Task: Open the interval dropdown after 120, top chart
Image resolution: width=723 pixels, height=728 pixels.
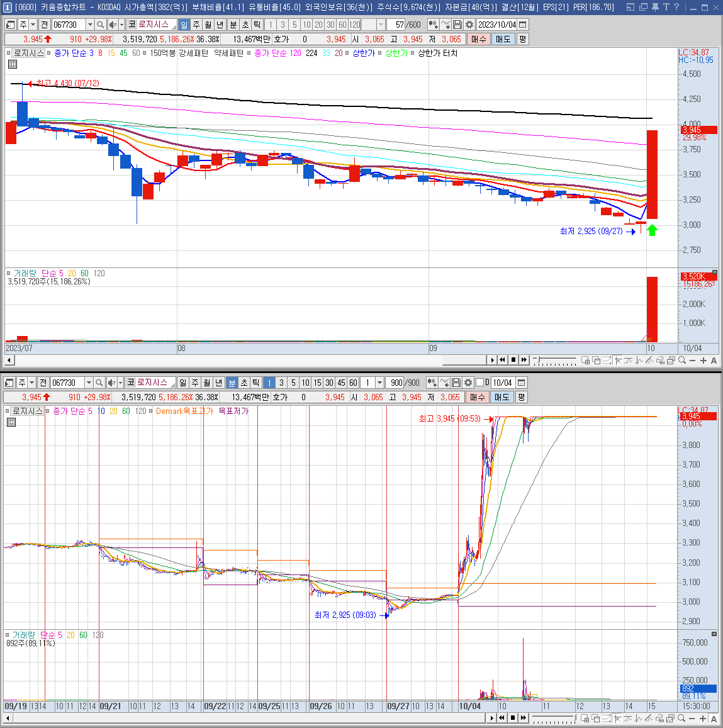Action: (381, 25)
